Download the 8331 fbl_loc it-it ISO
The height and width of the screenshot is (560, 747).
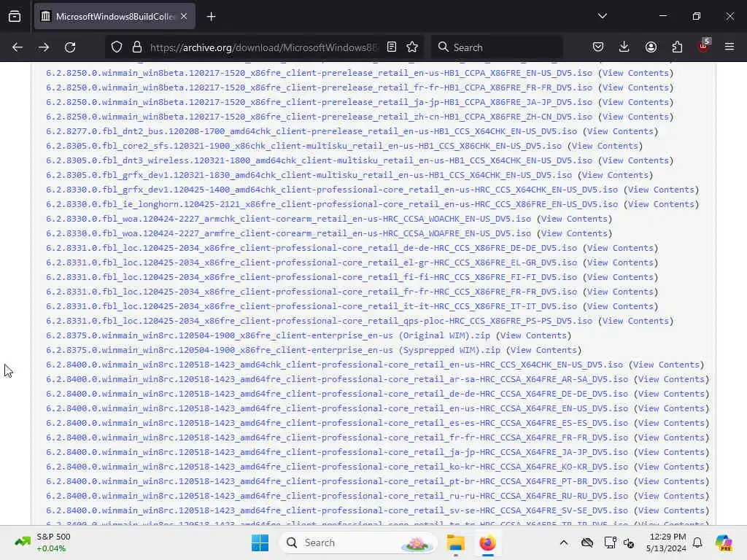click(311, 306)
